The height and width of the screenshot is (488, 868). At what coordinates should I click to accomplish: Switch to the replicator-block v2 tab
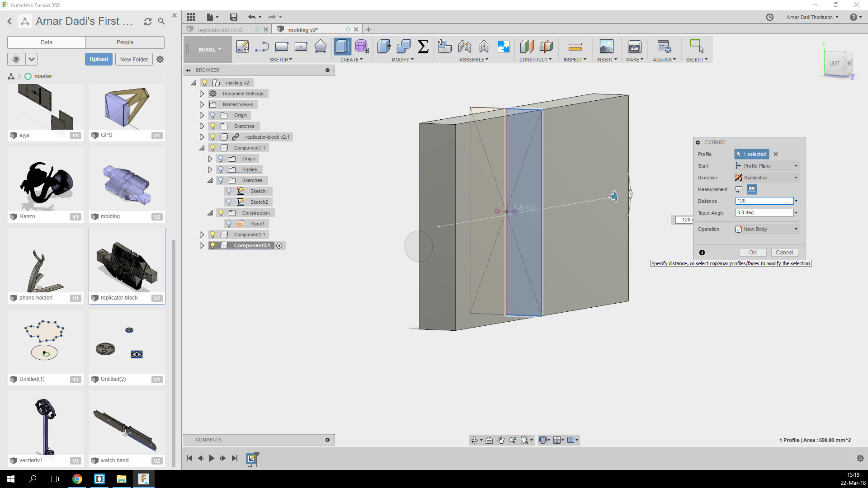point(220,30)
